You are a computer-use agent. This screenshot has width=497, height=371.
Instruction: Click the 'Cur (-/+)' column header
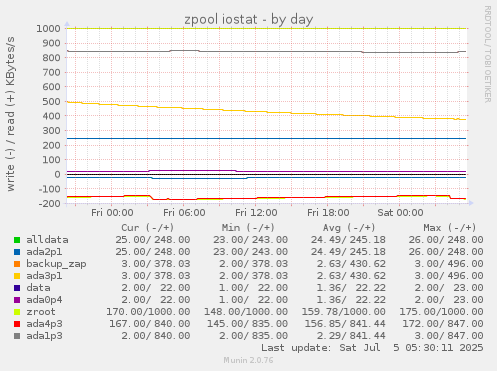pyautogui.click(x=148, y=228)
